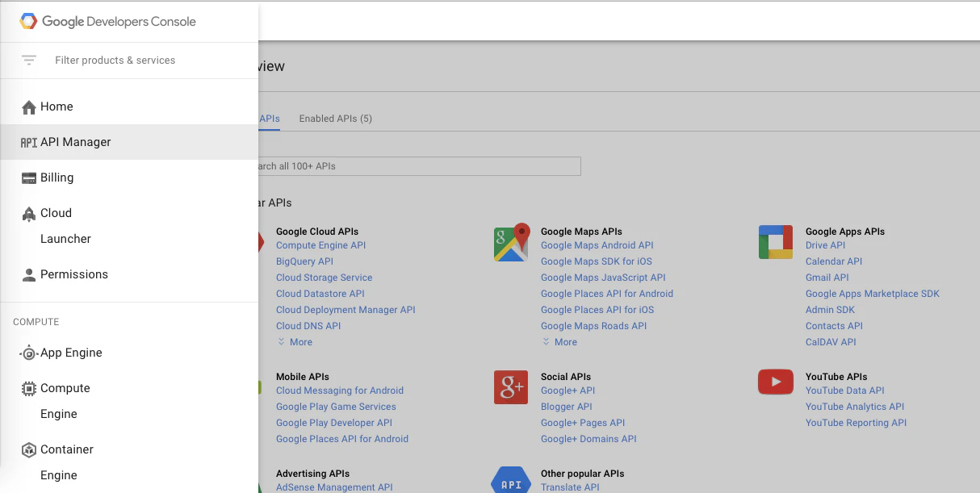Switch to the Enabled APIs (5) tab

point(336,119)
